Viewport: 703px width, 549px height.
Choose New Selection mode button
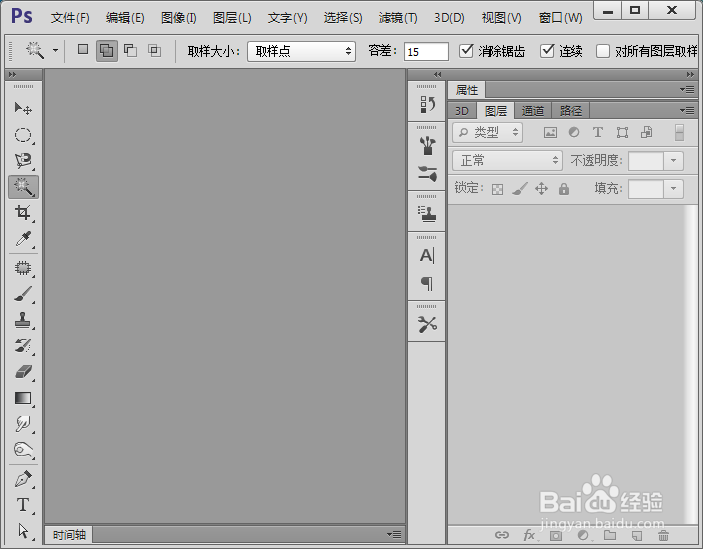point(83,49)
